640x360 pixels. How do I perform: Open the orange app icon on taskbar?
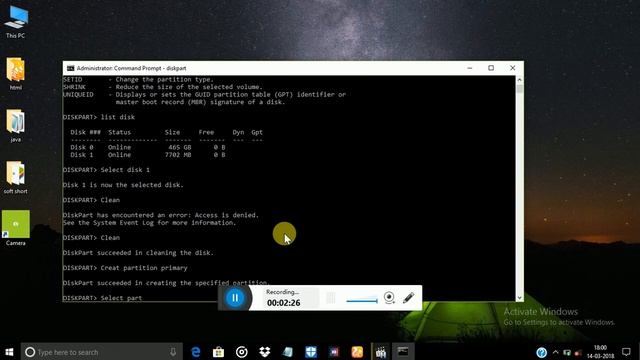pyautogui.click(x=357, y=352)
